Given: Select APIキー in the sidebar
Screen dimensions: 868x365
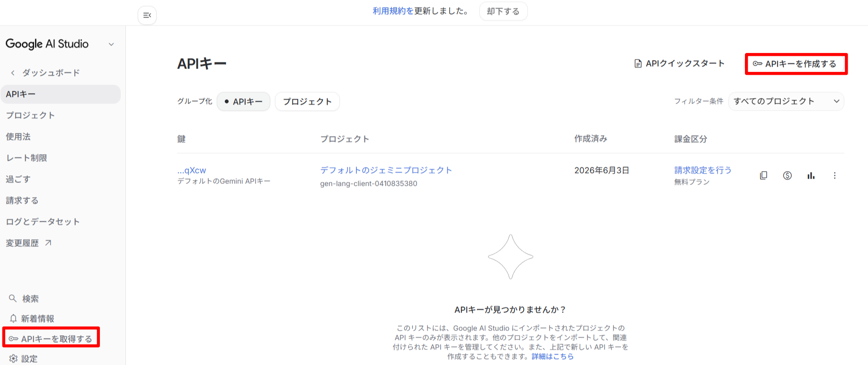Looking at the screenshot, I should click(61, 94).
